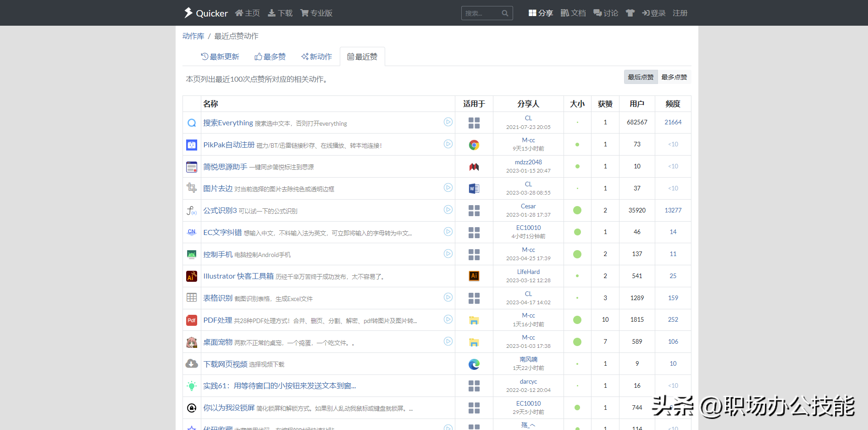Click the Windows icon in 搜索Everything row

[x=474, y=123]
